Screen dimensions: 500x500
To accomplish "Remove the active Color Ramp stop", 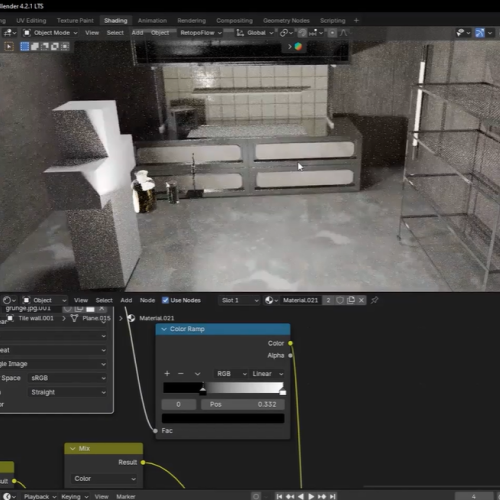I will pos(181,374).
